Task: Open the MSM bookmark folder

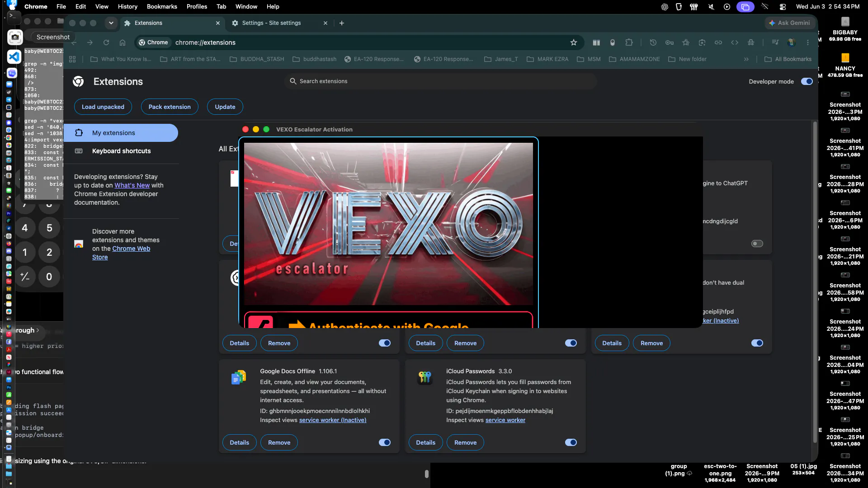Action: point(589,59)
